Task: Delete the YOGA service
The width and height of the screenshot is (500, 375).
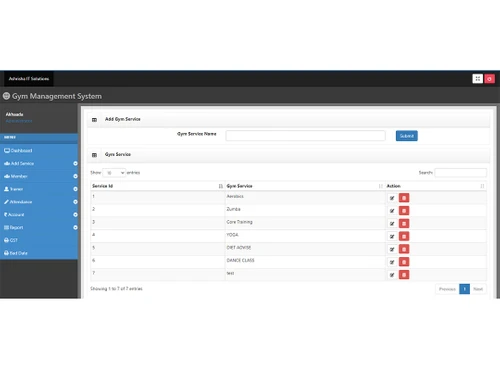Action: pyautogui.click(x=404, y=236)
